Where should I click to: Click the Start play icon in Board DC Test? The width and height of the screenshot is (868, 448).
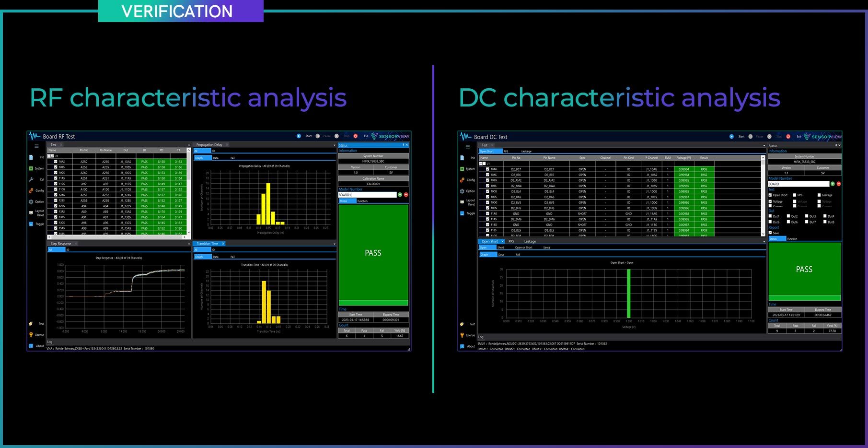731,137
